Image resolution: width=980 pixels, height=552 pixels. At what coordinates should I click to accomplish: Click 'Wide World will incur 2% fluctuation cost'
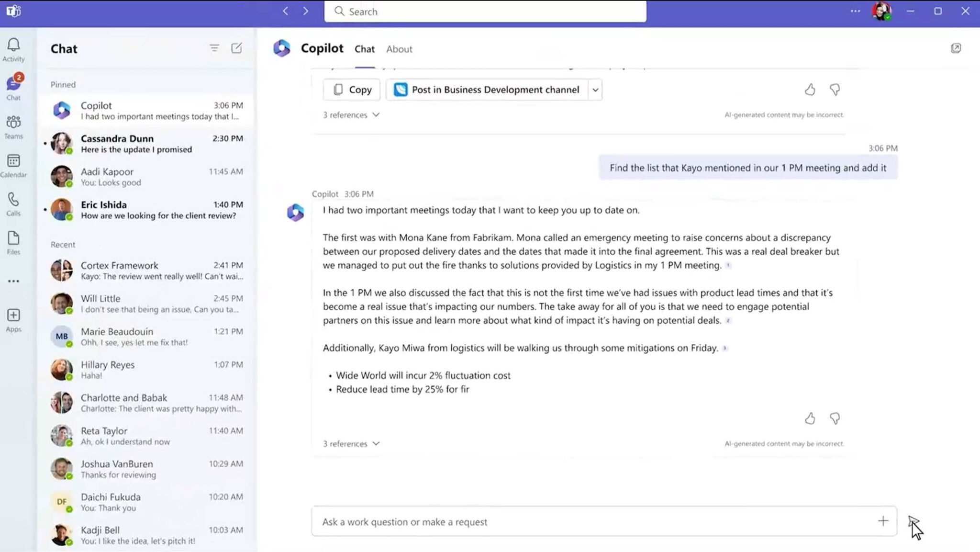423,375
